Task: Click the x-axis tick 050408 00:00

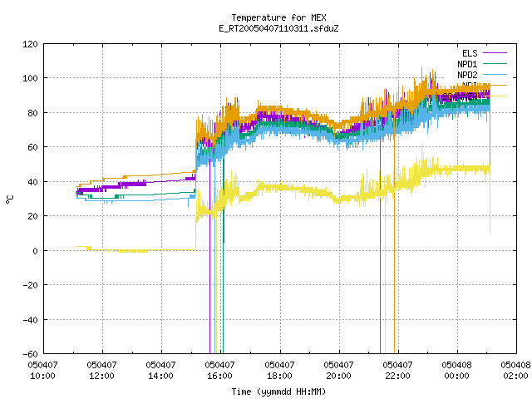Action: 456,371
